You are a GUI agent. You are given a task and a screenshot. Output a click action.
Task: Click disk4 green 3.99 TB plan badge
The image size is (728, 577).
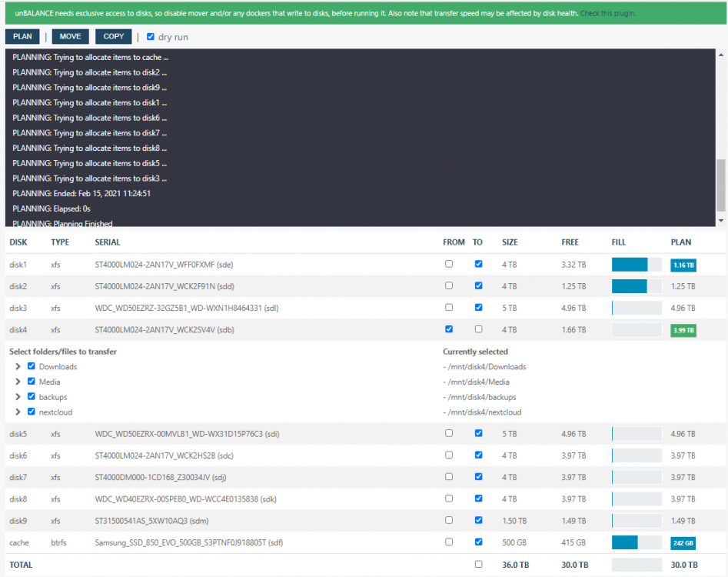[x=683, y=330]
